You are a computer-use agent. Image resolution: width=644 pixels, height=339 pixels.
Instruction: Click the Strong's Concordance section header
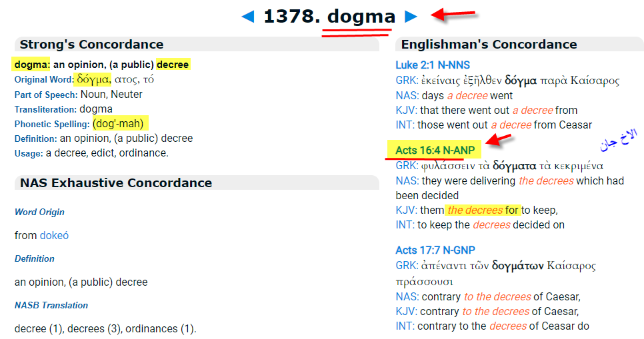[x=91, y=45]
